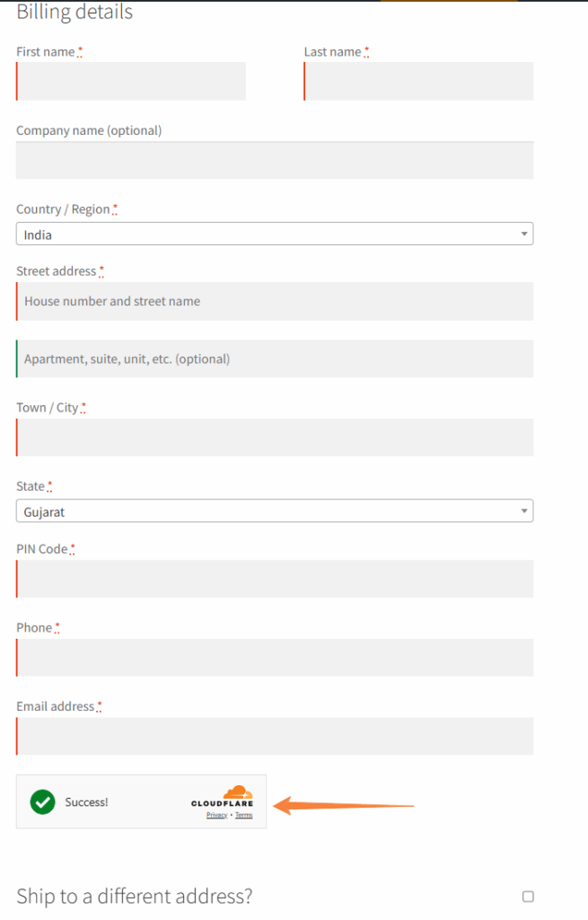Focus the First name field
This screenshot has height=920, width=588.
(x=131, y=81)
